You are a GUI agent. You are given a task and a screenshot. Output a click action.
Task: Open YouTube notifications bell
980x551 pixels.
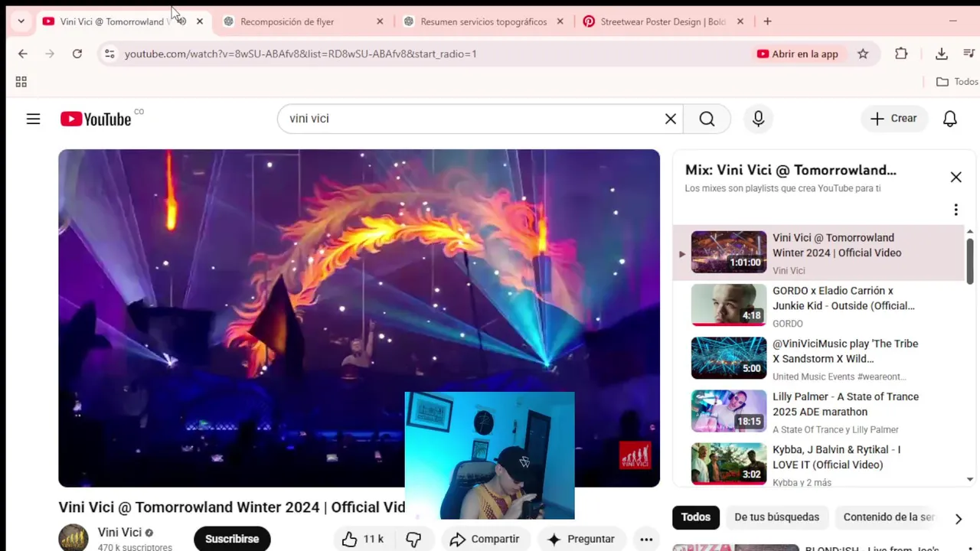(949, 119)
